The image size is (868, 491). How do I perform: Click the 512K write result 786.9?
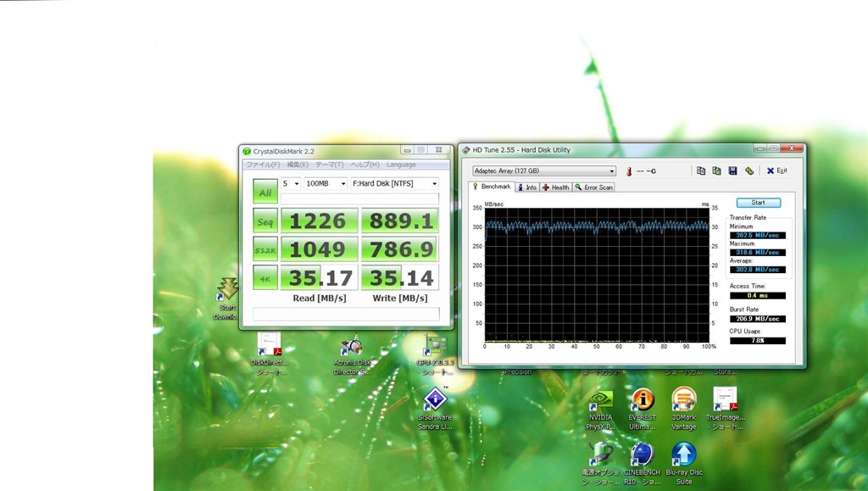(x=400, y=249)
